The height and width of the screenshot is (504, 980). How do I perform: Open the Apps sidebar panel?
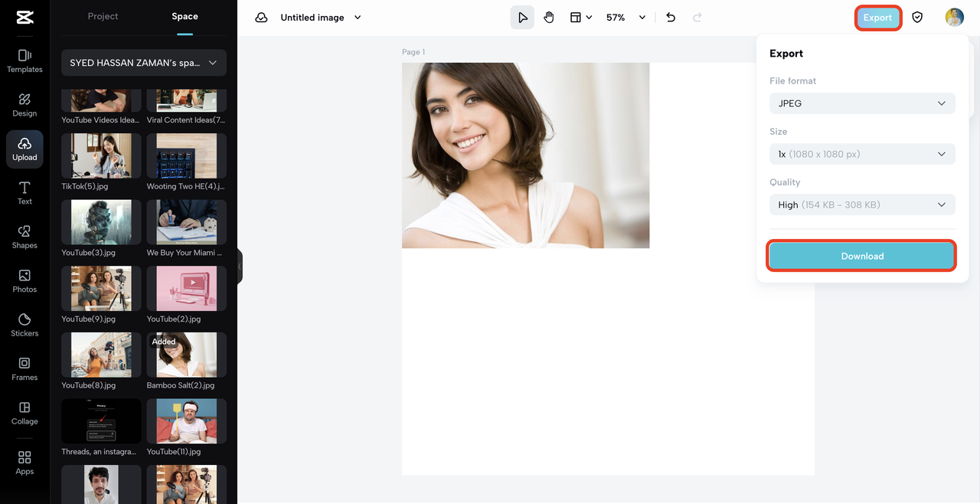pos(24,463)
